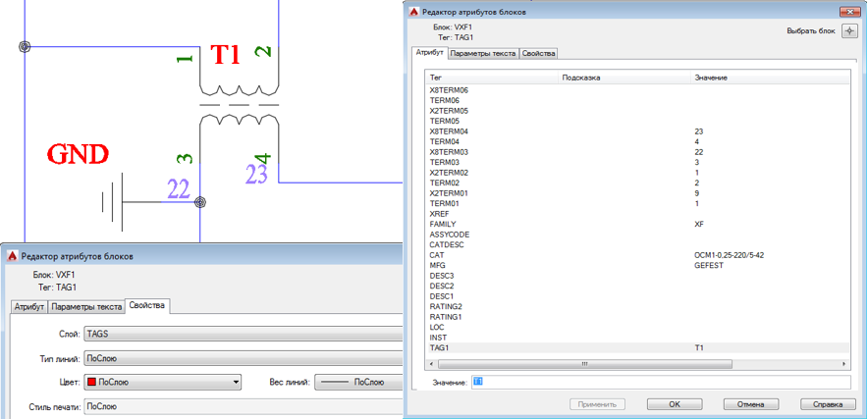The image size is (868, 419).
Task: Select the INST attribute row
Action: click(x=637, y=338)
